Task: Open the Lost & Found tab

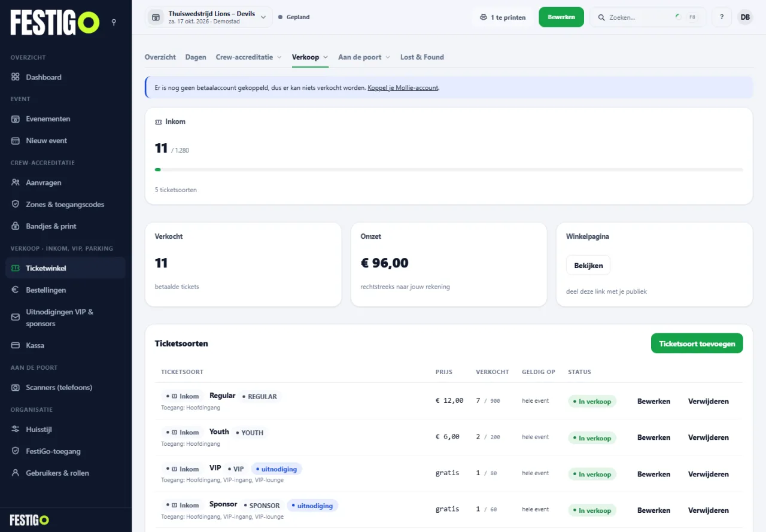Action: 422,57
